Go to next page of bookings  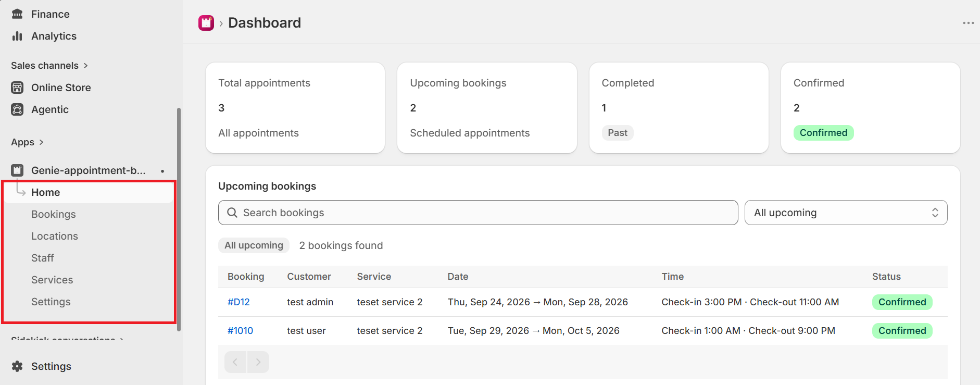tap(258, 362)
